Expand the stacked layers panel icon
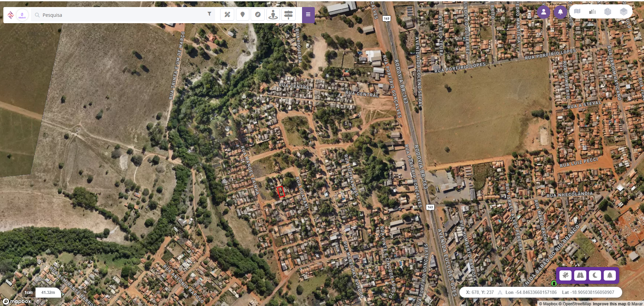The height and width of the screenshot is (306, 644). (x=624, y=11)
